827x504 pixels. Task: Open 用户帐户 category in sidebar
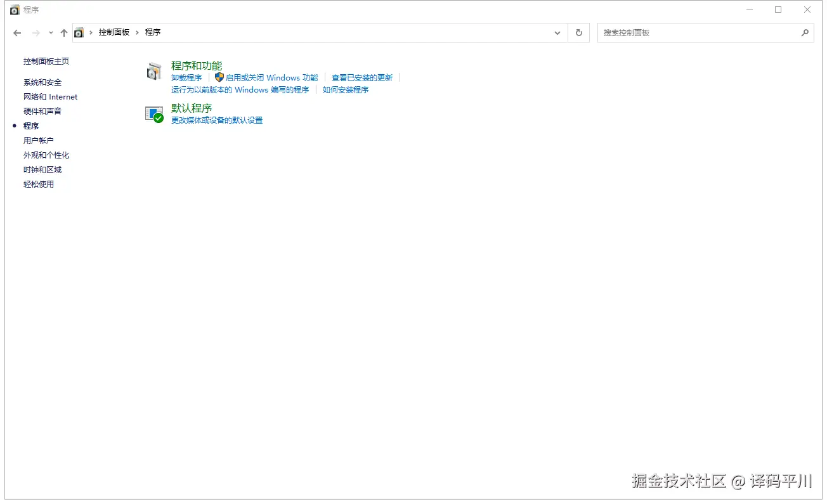(39, 141)
